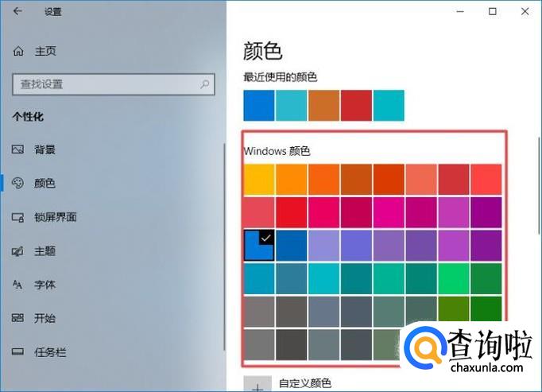Open 锁屏界面 lock screen settings

(x=56, y=217)
